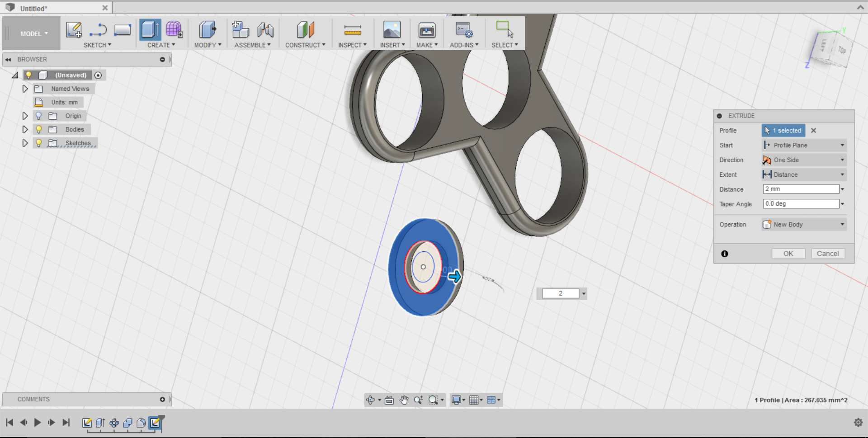Expand the Named Views tree node
The width and height of the screenshot is (868, 438).
pos(25,89)
